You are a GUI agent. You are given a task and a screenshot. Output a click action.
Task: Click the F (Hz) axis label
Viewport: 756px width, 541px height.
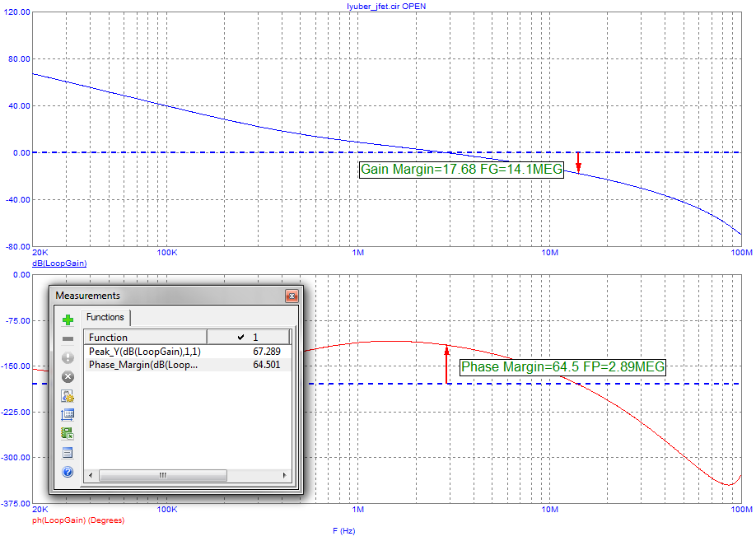click(x=343, y=531)
